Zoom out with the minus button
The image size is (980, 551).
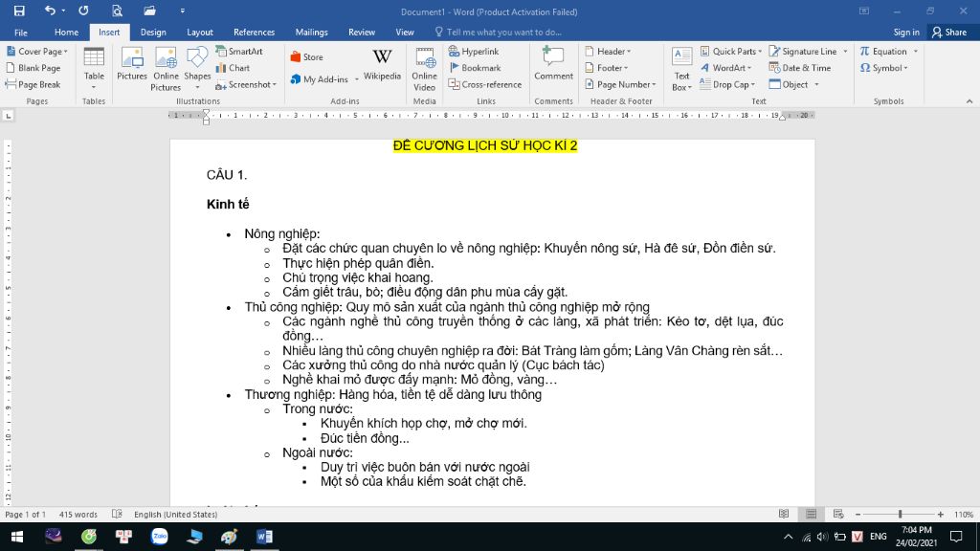(x=858, y=514)
